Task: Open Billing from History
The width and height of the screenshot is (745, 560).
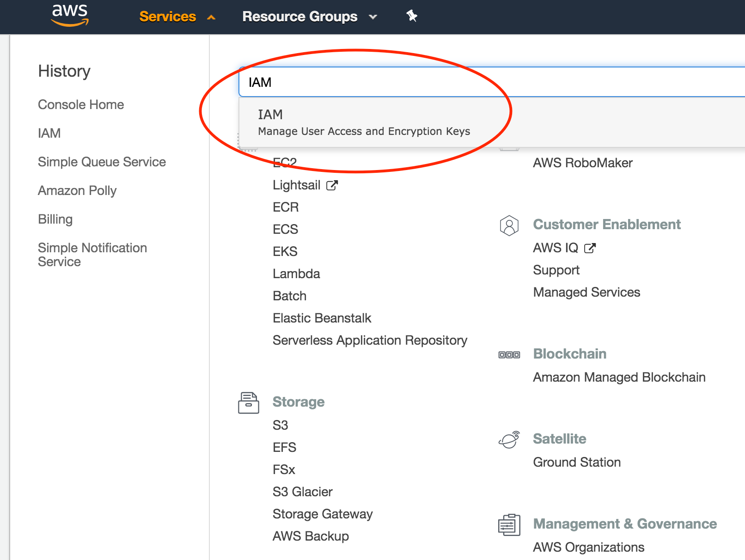Action: [x=55, y=219]
